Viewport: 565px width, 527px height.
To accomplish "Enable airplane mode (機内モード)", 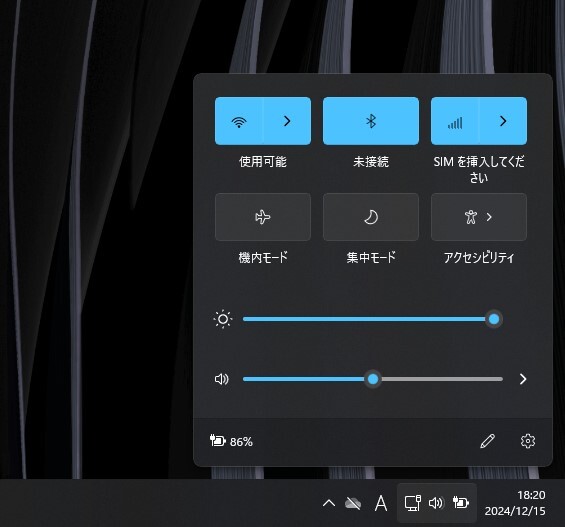I will coord(263,217).
